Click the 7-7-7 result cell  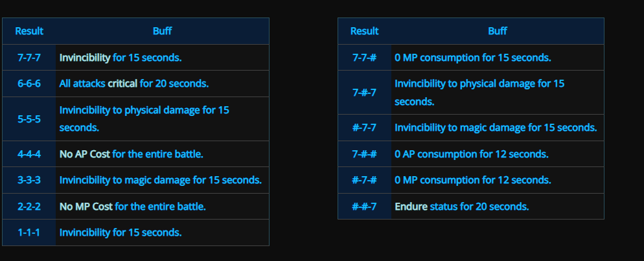coord(29,58)
